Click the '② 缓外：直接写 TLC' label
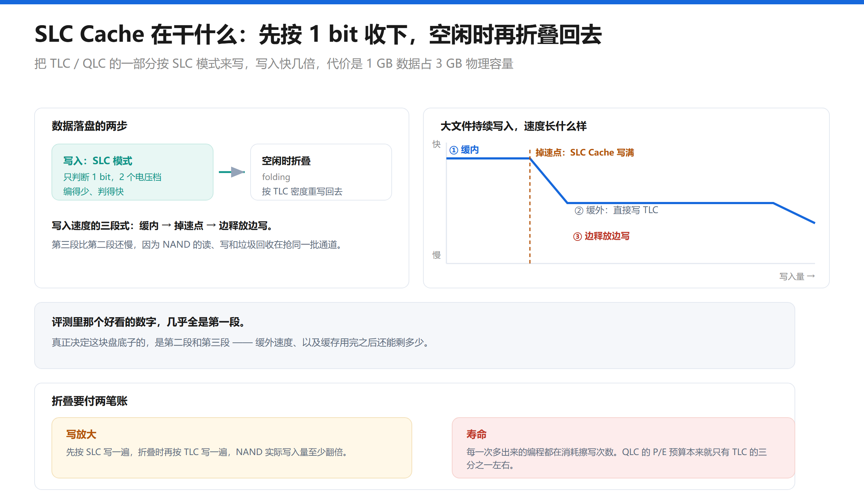864x504 pixels. pyautogui.click(x=616, y=210)
